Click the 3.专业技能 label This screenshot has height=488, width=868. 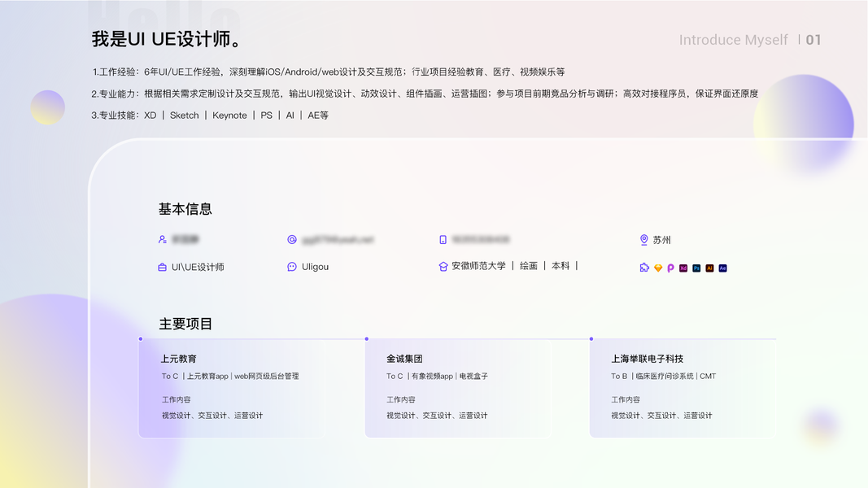116,115
